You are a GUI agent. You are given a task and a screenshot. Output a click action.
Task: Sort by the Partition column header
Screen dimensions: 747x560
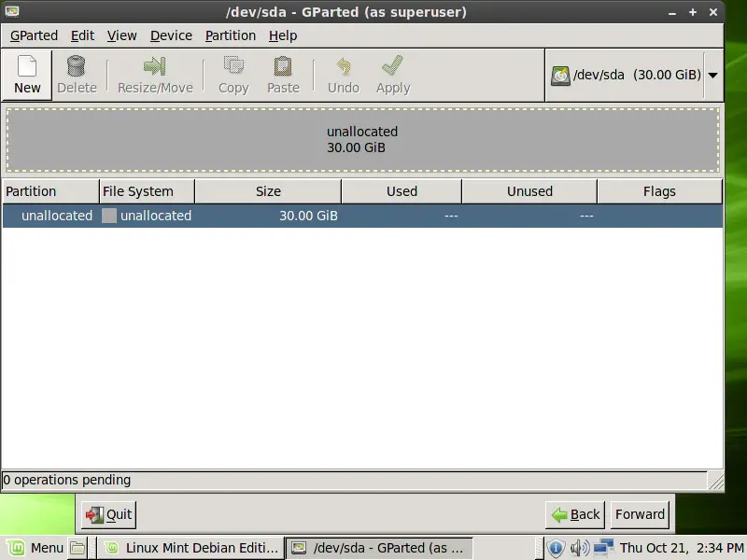pyautogui.click(x=50, y=191)
